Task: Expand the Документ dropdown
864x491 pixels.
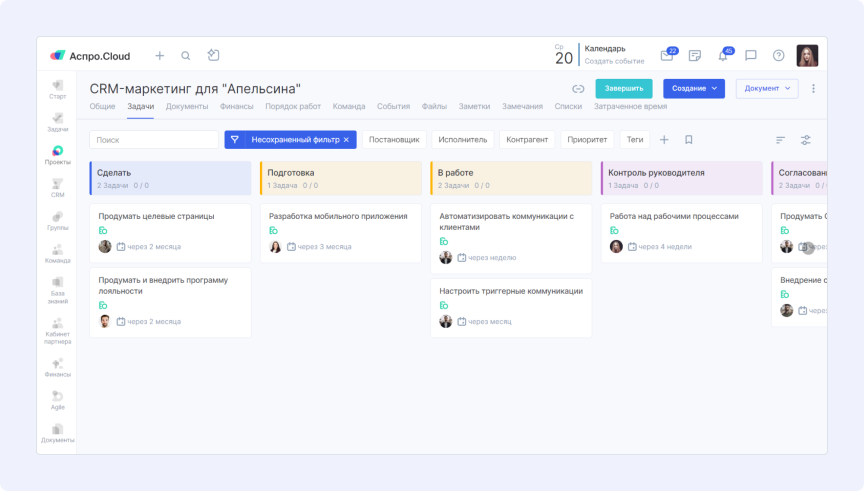Action: [767, 89]
